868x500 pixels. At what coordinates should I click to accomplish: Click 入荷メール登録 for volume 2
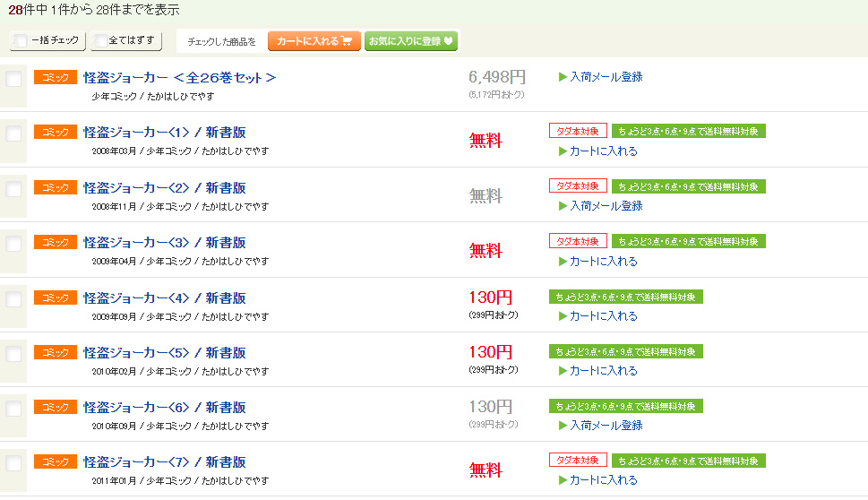pos(606,206)
